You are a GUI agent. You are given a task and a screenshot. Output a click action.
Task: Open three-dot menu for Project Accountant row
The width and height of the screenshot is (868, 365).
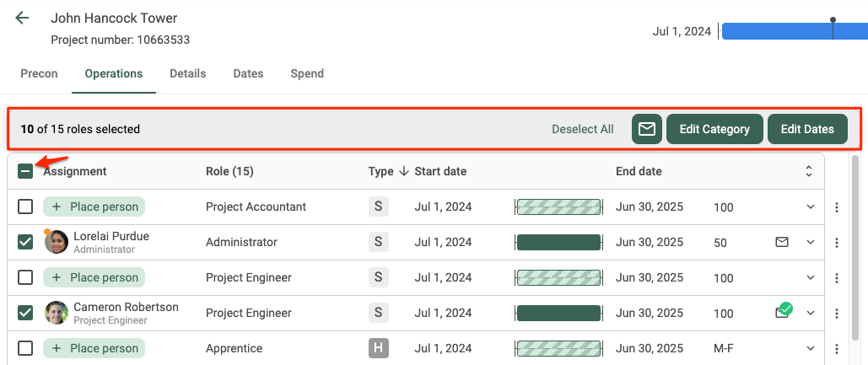click(x=837, y=207)
